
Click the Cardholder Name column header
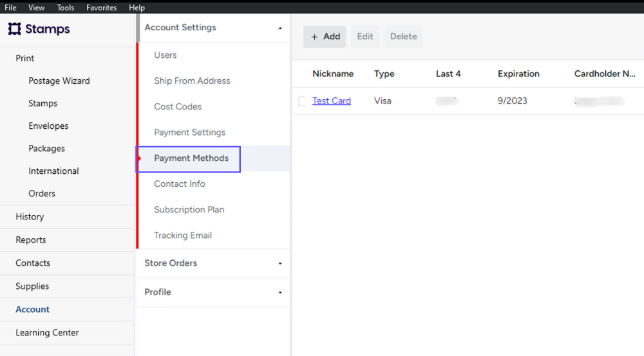pyautogui.click(x=605, y=74)
